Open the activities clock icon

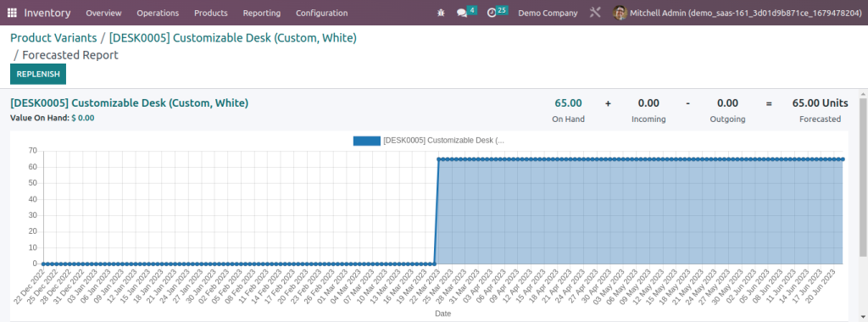point(492,13)
